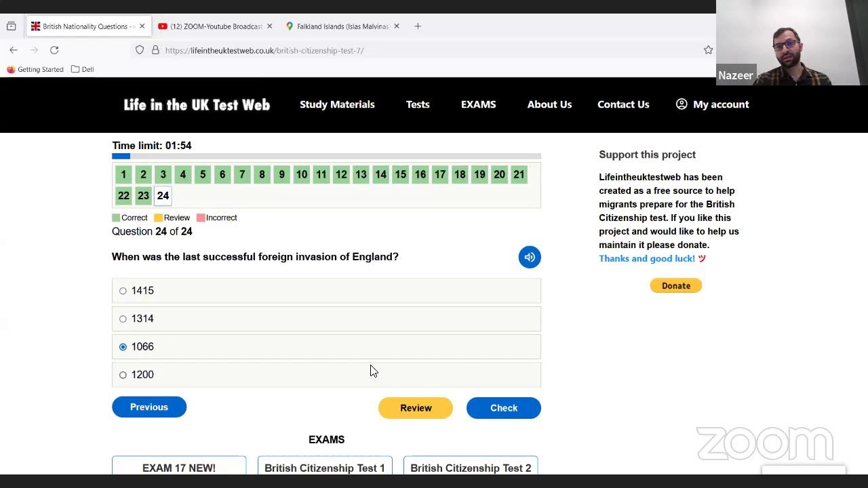
Task: Open My account
Action: (x=713, y=104)
